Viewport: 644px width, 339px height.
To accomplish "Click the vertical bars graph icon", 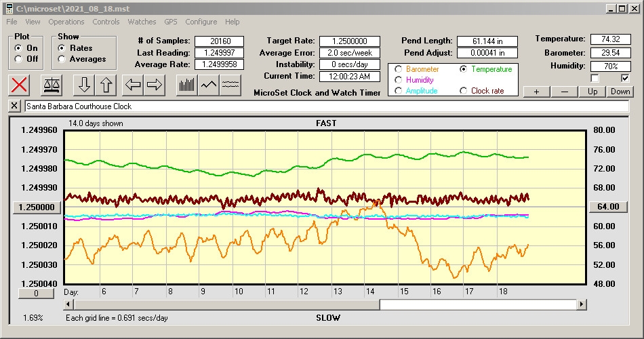I will [187, 85].
